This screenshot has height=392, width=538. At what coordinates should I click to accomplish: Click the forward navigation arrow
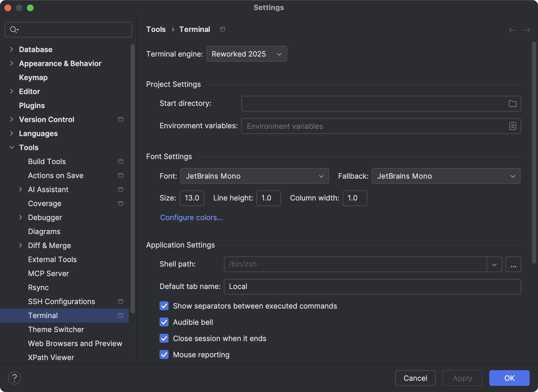pos(527,30)
